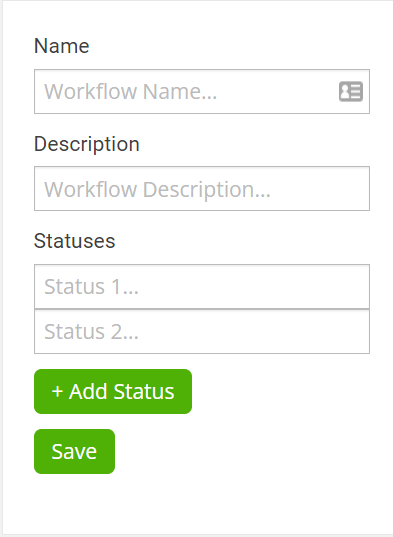Select the Status 1 input box
This screenshot has width=393, height=537.
(x=202, y=287)
